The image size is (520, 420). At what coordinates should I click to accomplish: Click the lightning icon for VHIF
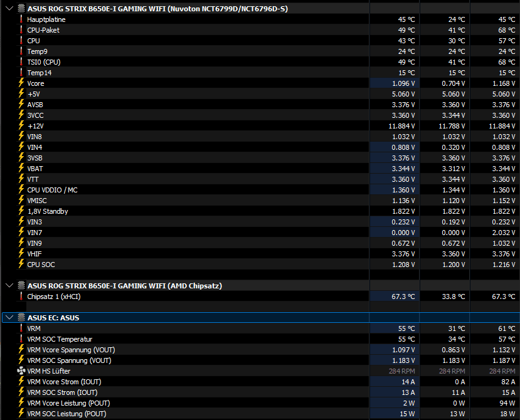[x=21, y=254]
